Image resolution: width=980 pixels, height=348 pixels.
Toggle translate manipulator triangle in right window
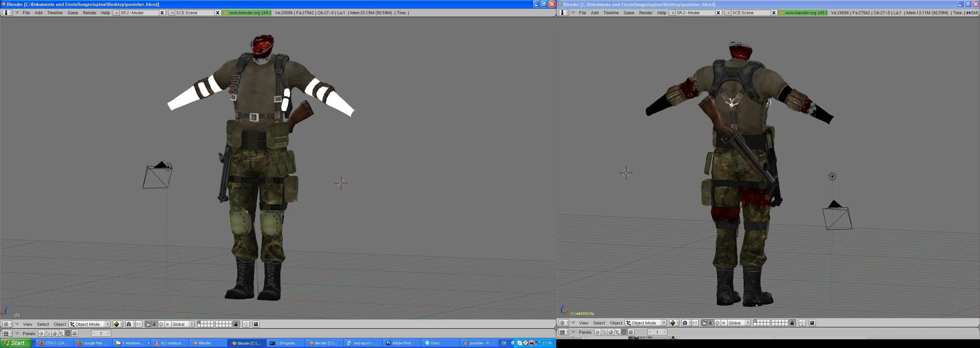(x=710, y=323)
